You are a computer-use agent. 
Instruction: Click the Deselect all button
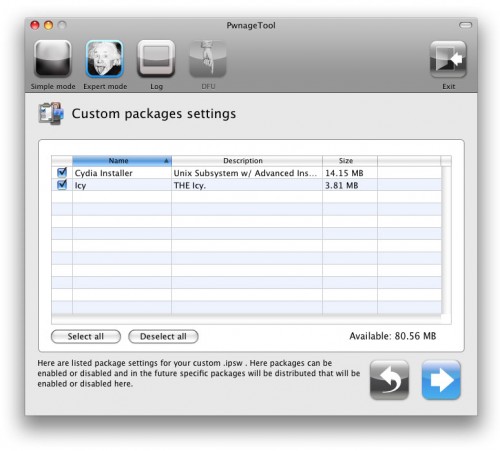[163, 336]
